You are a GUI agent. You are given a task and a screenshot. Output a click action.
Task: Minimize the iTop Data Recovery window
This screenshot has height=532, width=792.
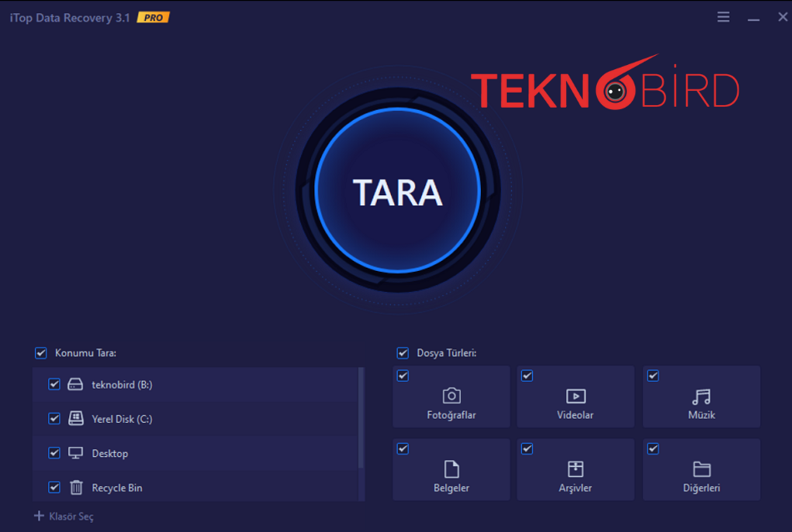pos(754,18)
